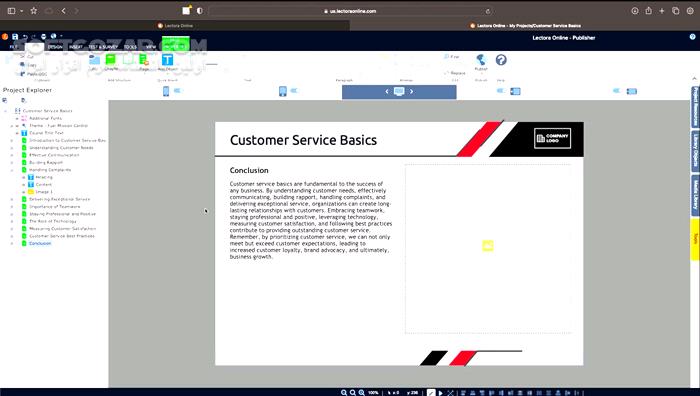This screenshot has height=396, width=700.
Task: Select the phone portrait device view icon
Action: click(x=166, y=91)
